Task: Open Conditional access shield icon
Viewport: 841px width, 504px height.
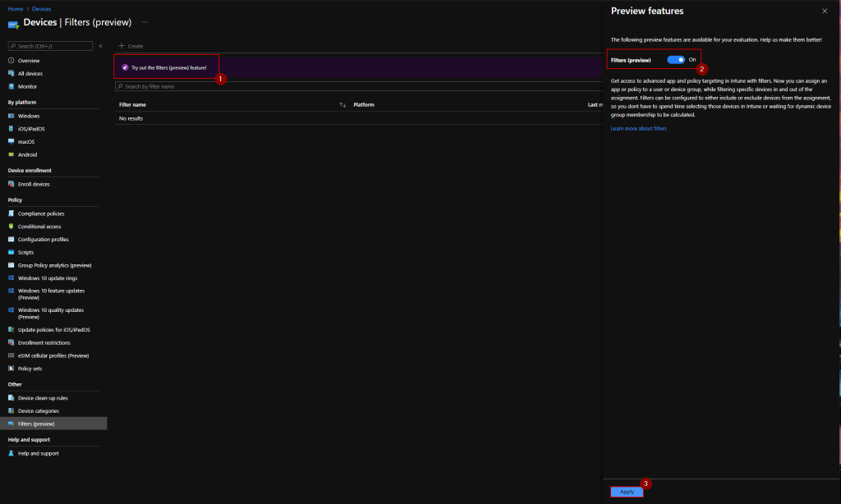Action: (11, 227)
